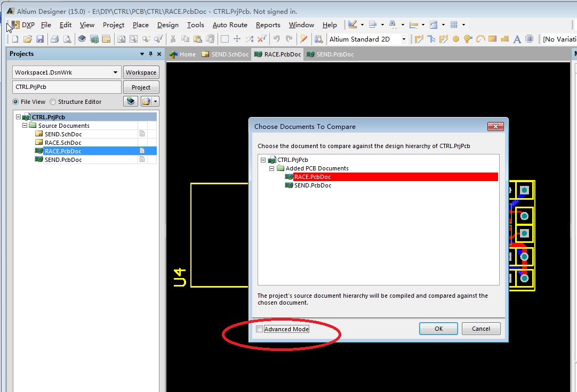Select the Place Component chip tool

point(530,39)
